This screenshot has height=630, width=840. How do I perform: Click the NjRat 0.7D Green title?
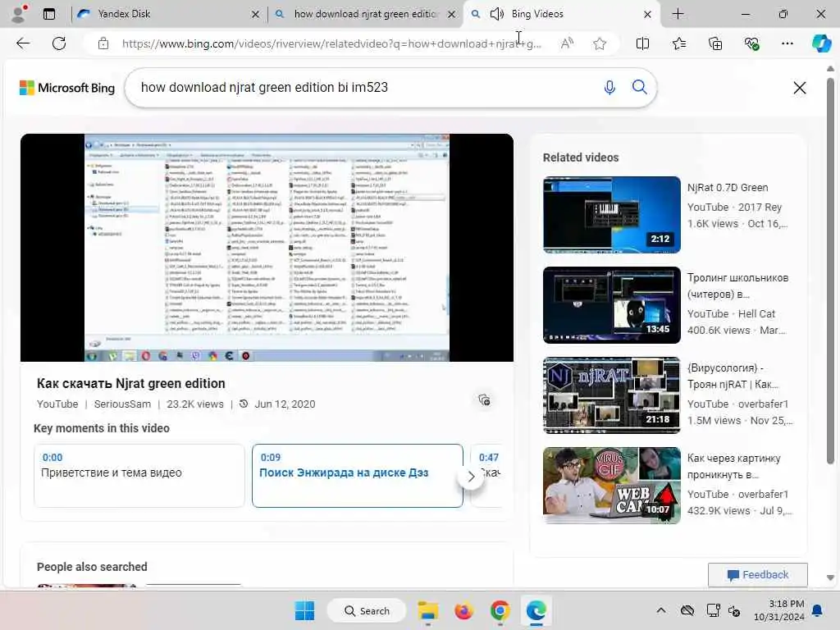tap(728, 188)
